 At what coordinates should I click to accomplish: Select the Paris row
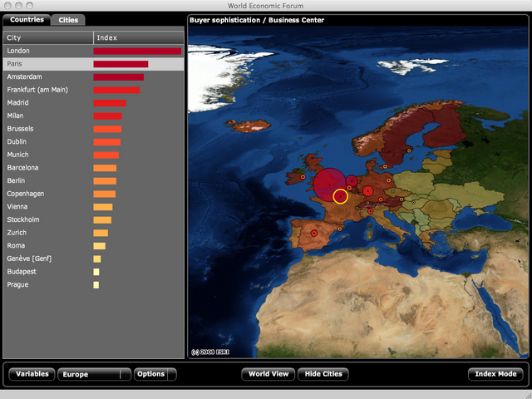click(94, 64)
